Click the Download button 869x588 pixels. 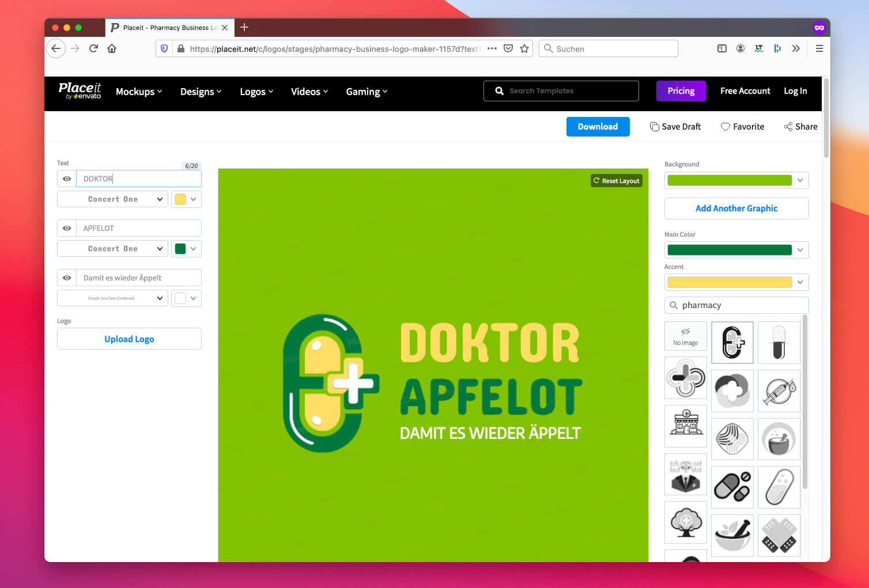click(x=598, y=127)
